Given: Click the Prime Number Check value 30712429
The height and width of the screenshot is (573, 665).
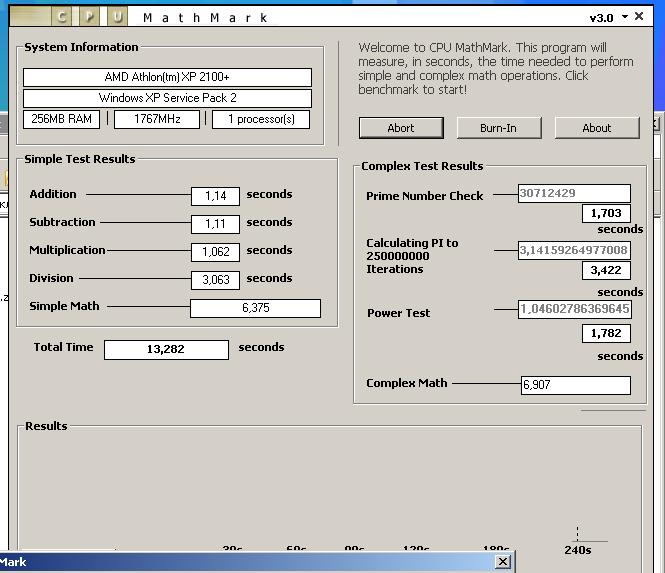Looking at the screenshot, I should [x=574, y=193].
